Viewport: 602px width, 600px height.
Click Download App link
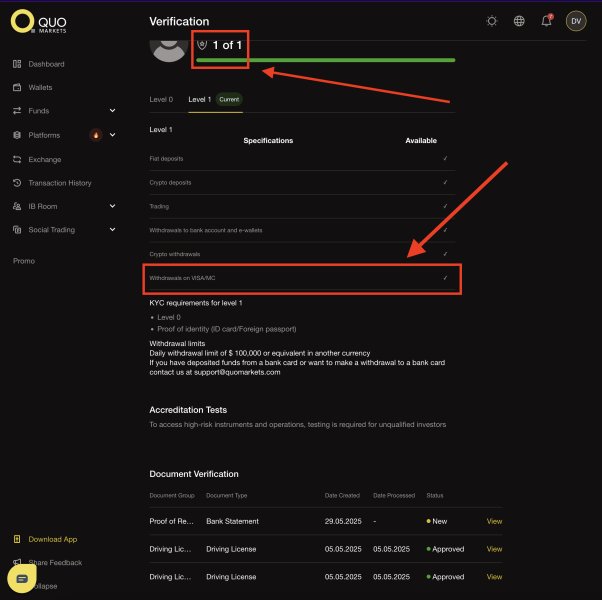[53, 539]
